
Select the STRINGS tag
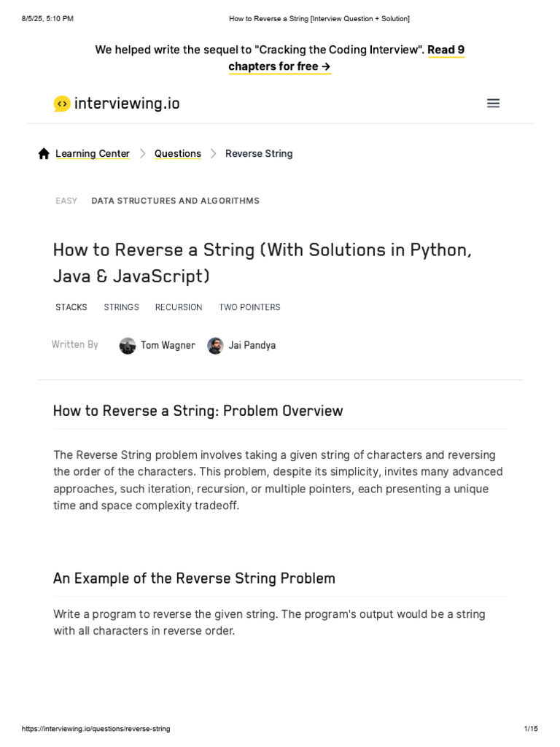click(x=121, y=307)
